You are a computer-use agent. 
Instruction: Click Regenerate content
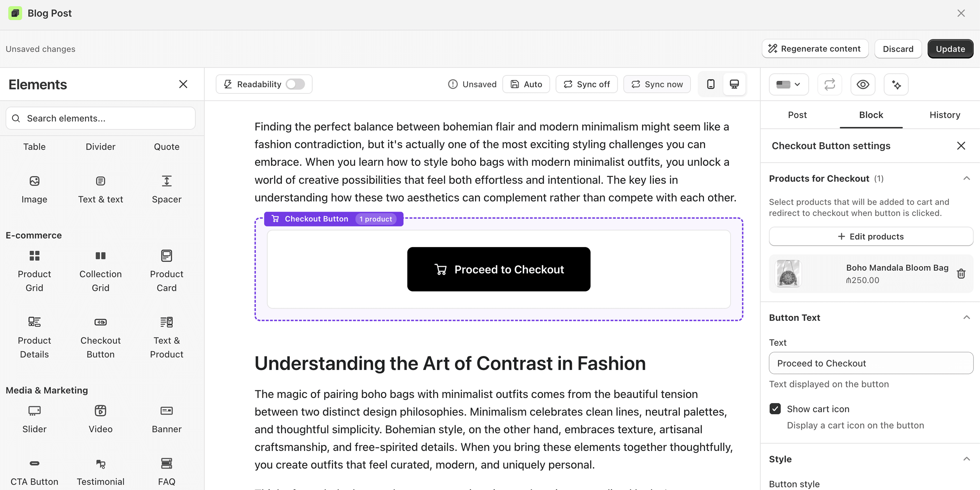click(x=815, y=49)
